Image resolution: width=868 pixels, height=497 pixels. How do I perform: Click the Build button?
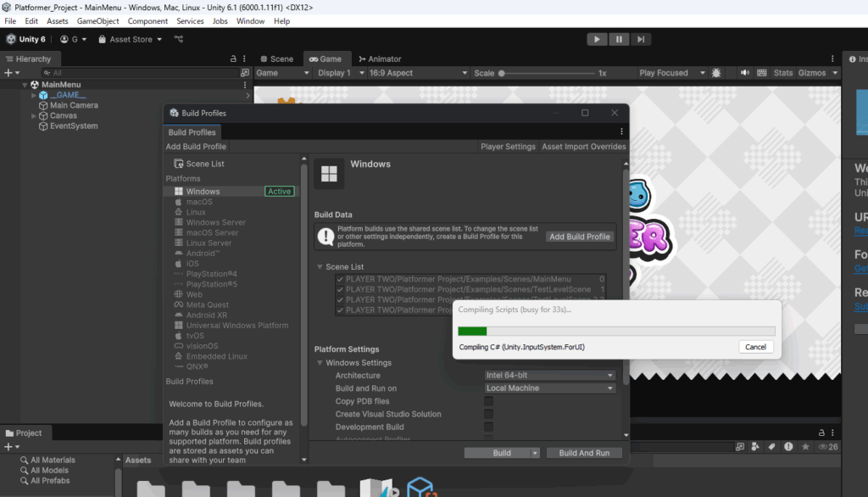(502, 453)
